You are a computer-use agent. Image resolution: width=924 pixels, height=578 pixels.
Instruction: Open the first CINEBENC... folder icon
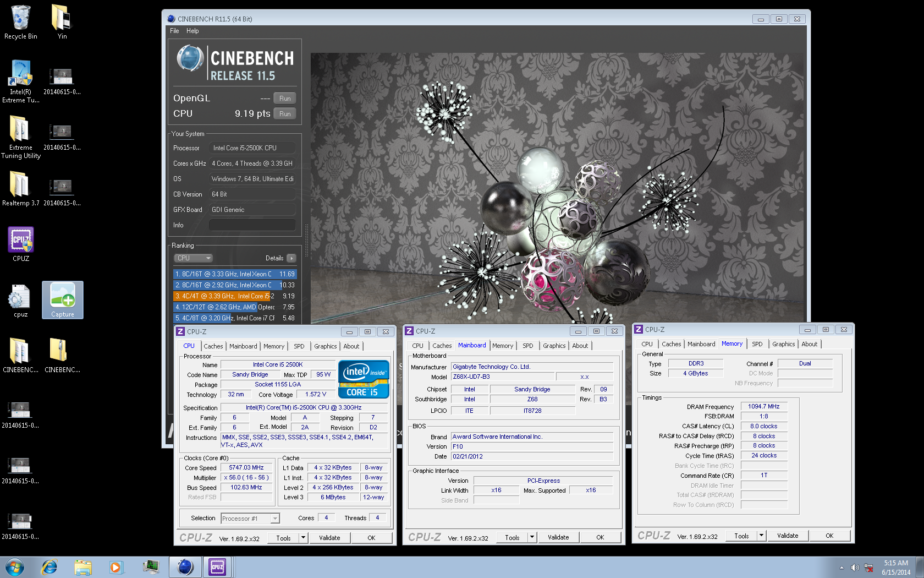click(20, 355)
